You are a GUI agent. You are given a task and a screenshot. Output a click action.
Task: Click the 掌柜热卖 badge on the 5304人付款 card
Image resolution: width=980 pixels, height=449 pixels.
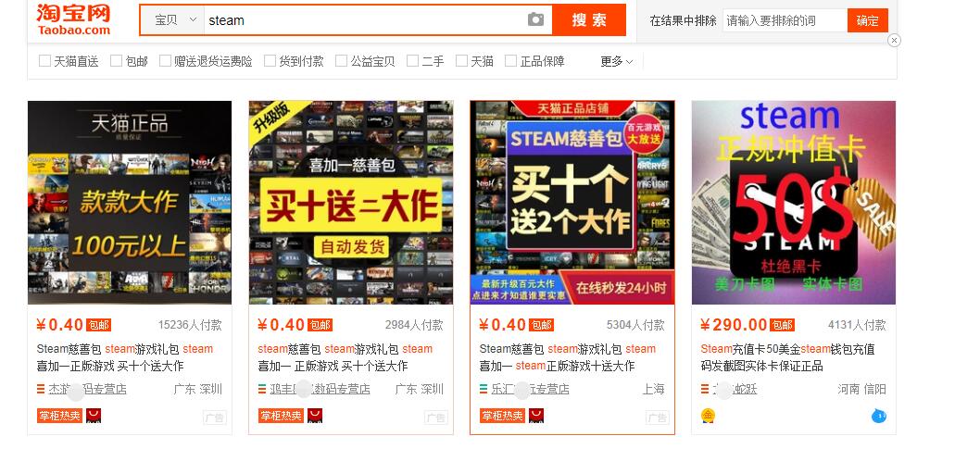pos(502,416)
